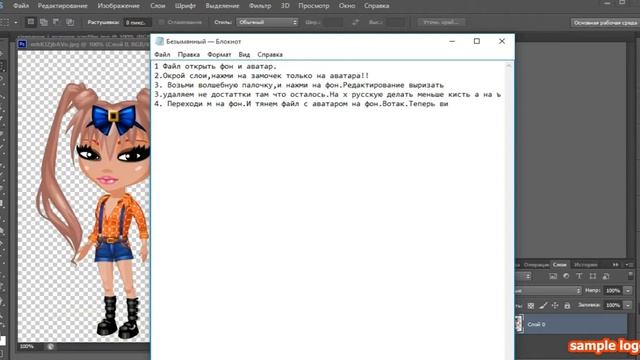Open Notepad Формат menu
Screen dimensions: 640x360
[x=219, y=54]
